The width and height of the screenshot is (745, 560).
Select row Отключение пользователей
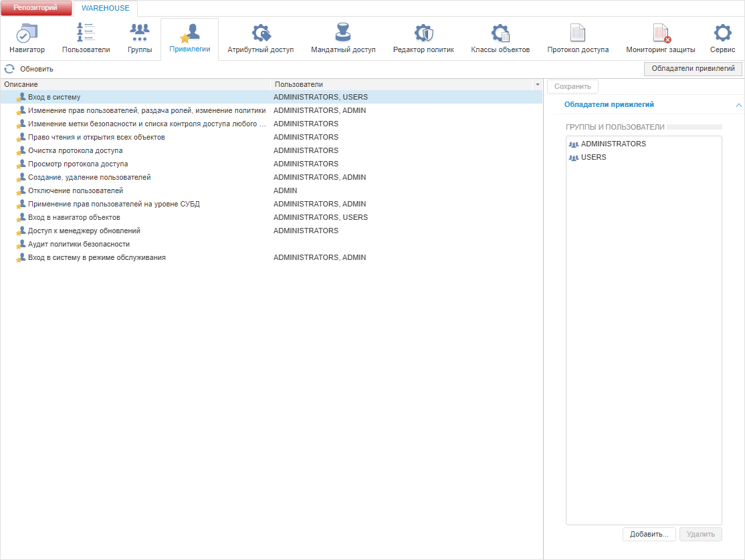tap(272, 190)
